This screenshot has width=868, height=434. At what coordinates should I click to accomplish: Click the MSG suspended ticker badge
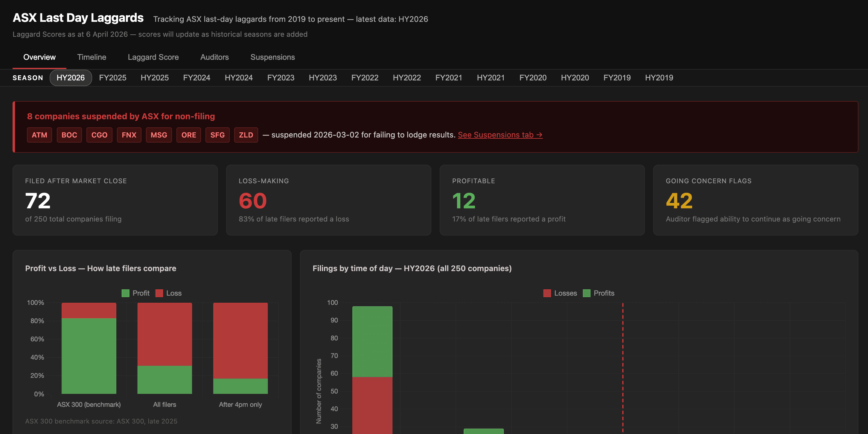159,135
